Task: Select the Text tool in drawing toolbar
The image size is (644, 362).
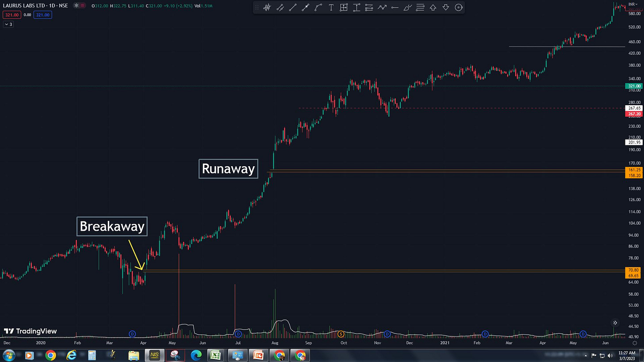Action: point(331,8)
